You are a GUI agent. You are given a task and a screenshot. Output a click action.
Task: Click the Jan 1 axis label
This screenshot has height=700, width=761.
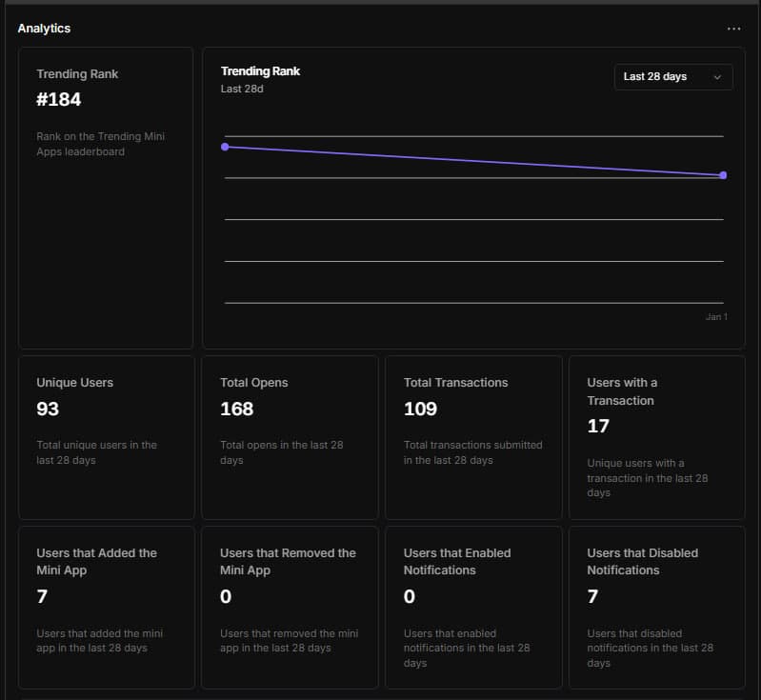tap(716, 317)
